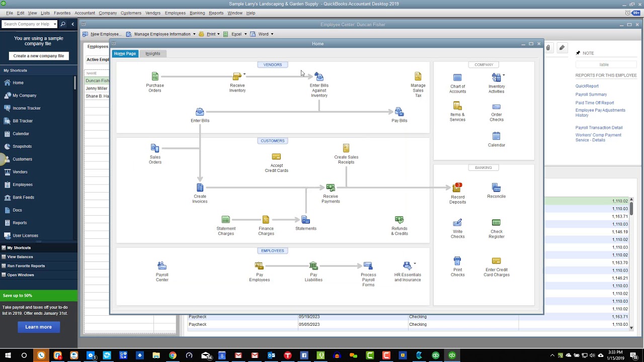Open Receive Payments
Viewport: 644px width, 362px height.
(331, 188)
